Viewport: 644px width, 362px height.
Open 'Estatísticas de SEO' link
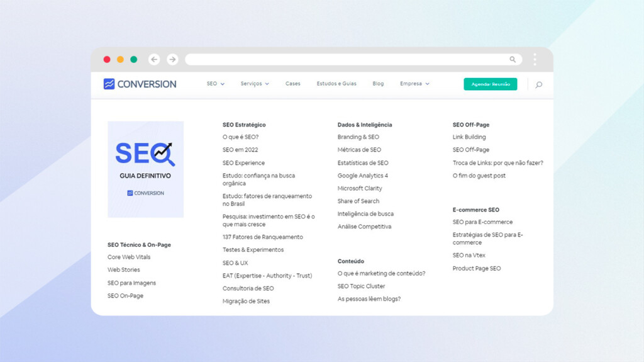[363, 163]
